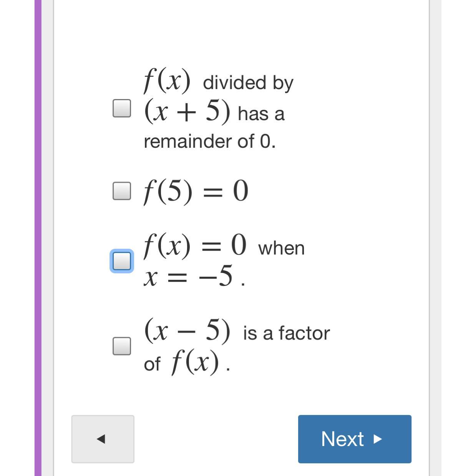This screenshot has width=476, height=476.
Task: Click 'of f(x).' in the last option
Action: pos(187,363)
